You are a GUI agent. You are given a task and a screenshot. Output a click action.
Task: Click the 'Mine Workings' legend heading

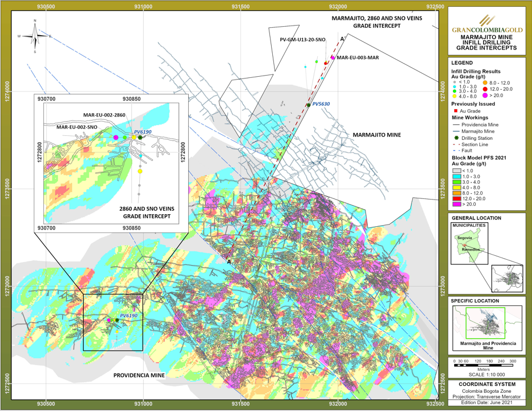pos(470,118)
